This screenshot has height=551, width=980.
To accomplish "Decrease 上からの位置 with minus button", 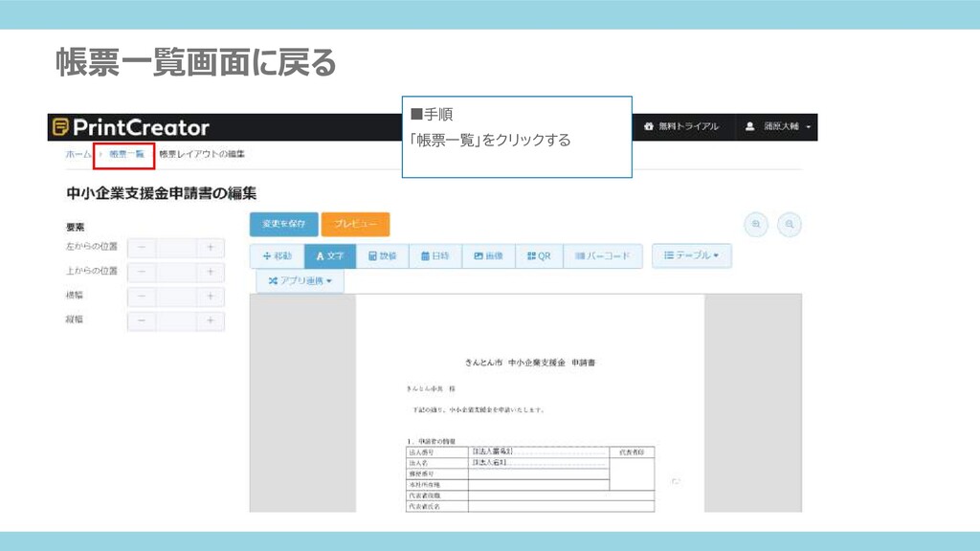I will (142, 272).
